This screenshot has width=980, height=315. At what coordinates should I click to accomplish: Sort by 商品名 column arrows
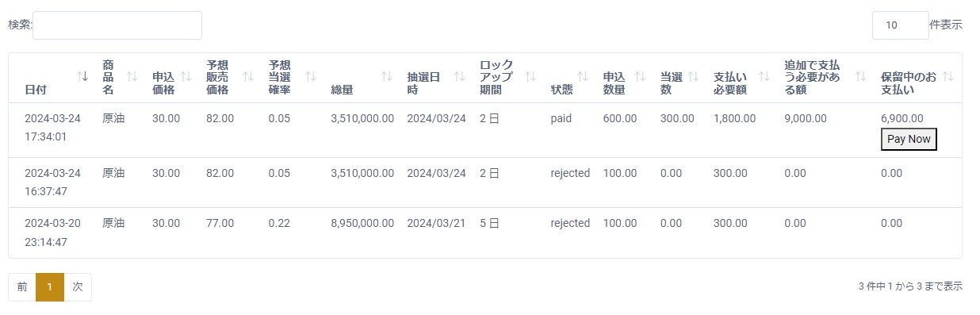[132, 76]
